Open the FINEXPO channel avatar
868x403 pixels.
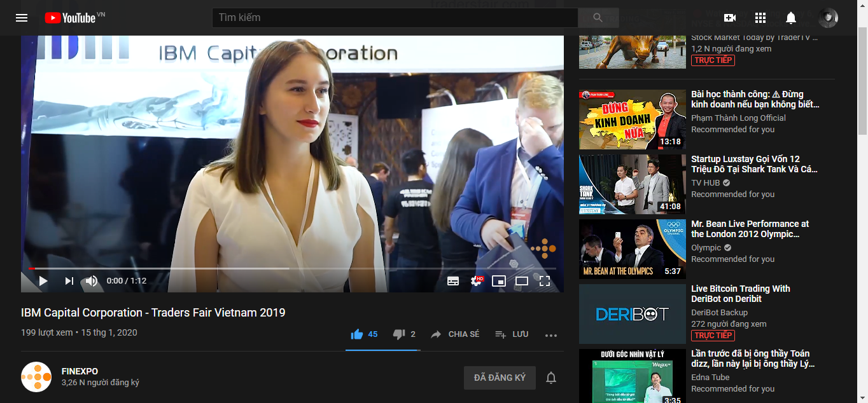(36, 377)
